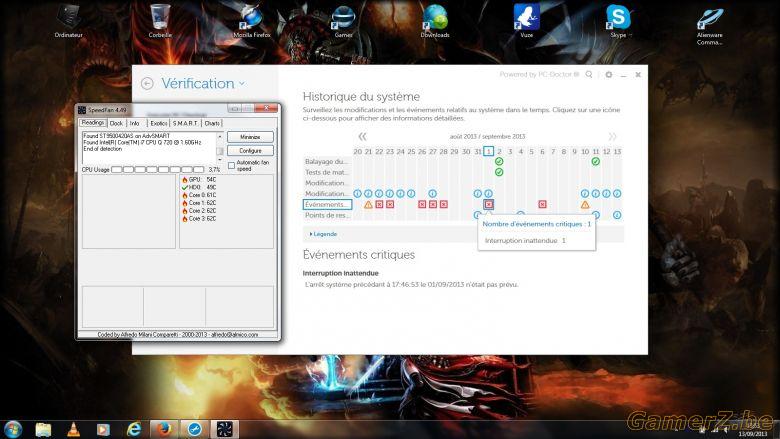Click the green check on day 11 of Balayage
The image size is (780, 439).
point(595,162)
